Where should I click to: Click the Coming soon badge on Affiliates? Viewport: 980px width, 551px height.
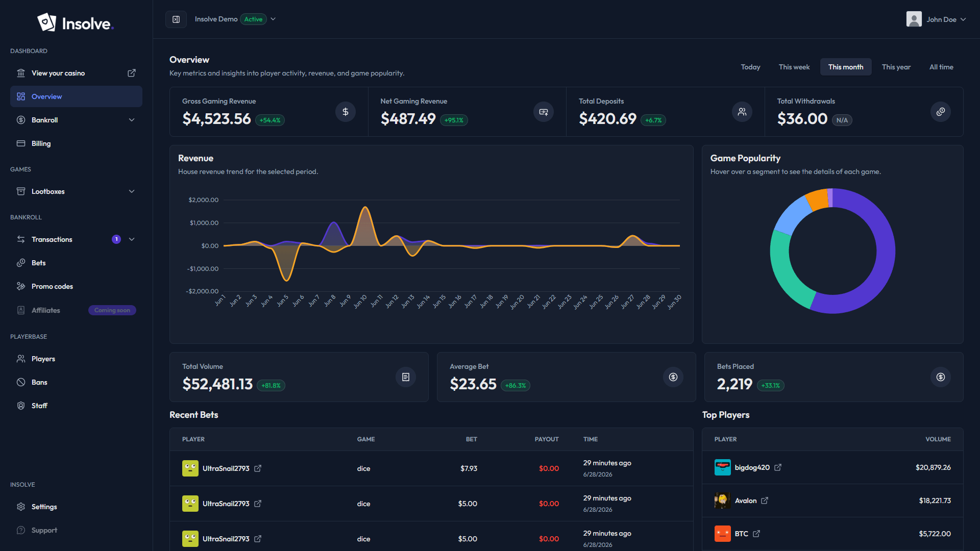[112, 310]
